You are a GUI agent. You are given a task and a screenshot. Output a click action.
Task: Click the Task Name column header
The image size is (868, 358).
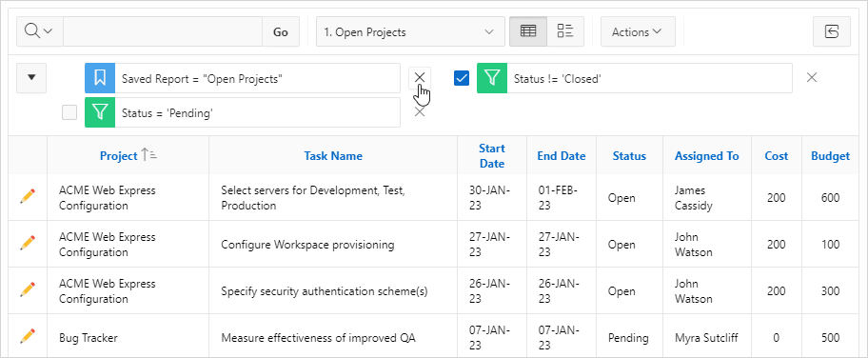tap(333, 156)
